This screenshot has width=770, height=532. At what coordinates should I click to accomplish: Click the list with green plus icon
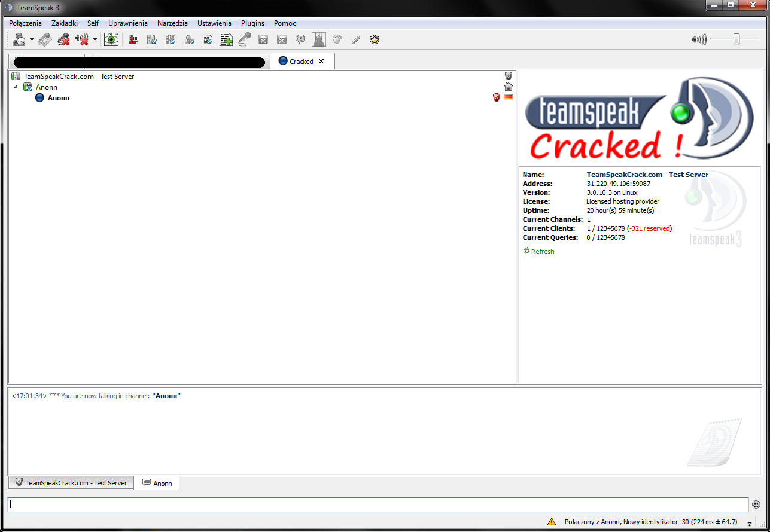click(226, 39)
